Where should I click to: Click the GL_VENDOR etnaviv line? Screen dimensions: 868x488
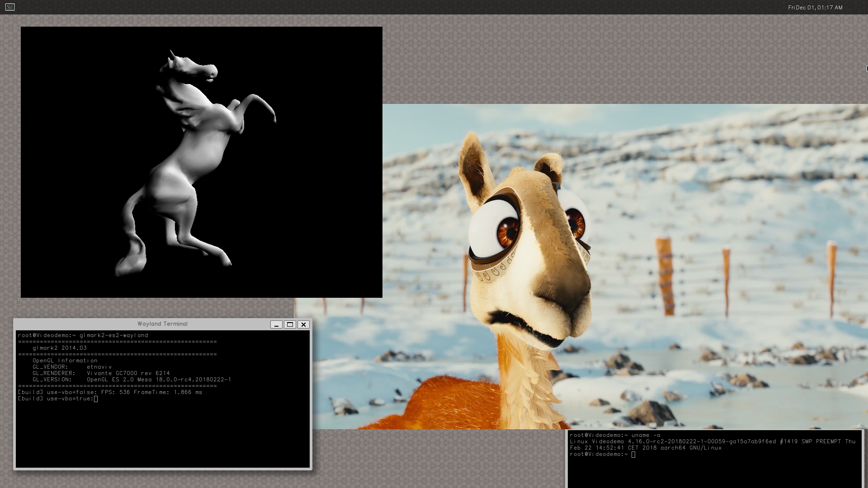pos(72,367)
